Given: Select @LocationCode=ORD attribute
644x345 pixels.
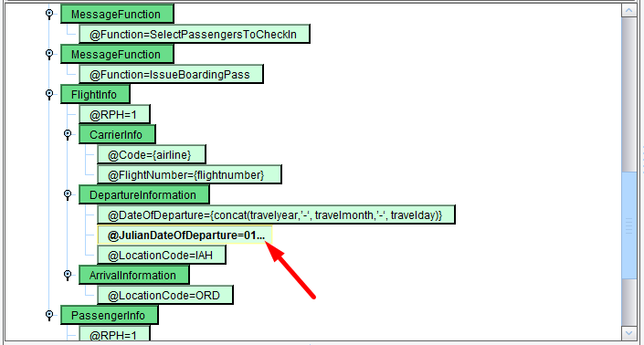Looking at the screenshot, I should click(x=165, y=296).
